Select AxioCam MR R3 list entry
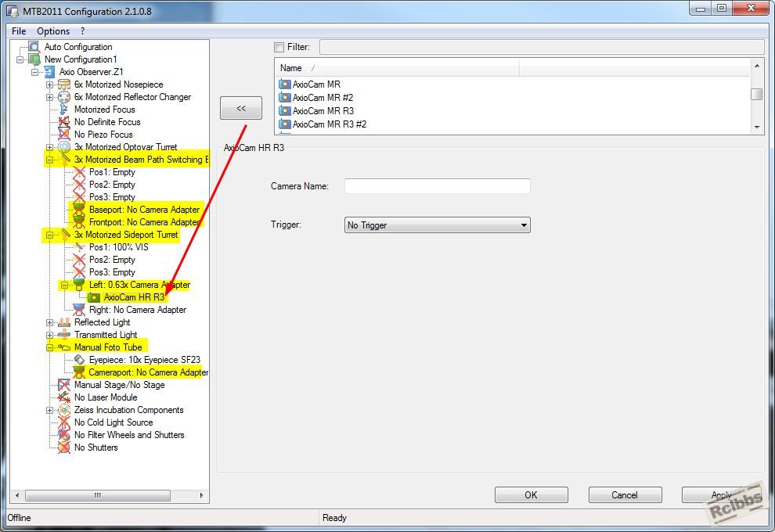Screen dimensions: 775x532 (x=323, y=111)
